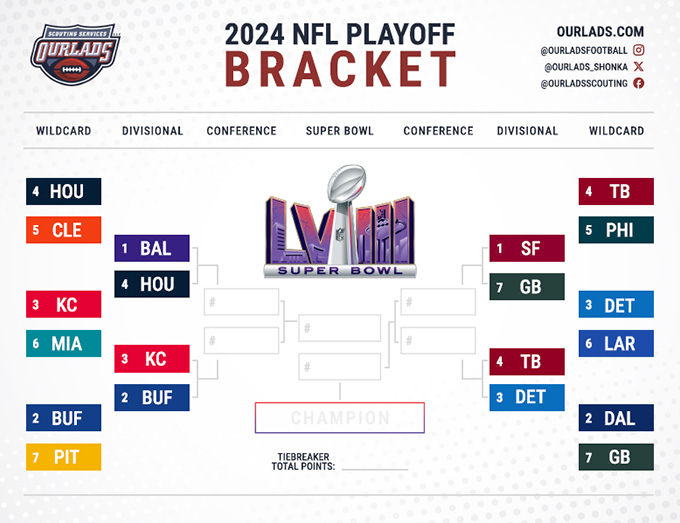This screenshot has width=680, height=523.
Task: Click the Champion box
Action: [x=340, y=418]
